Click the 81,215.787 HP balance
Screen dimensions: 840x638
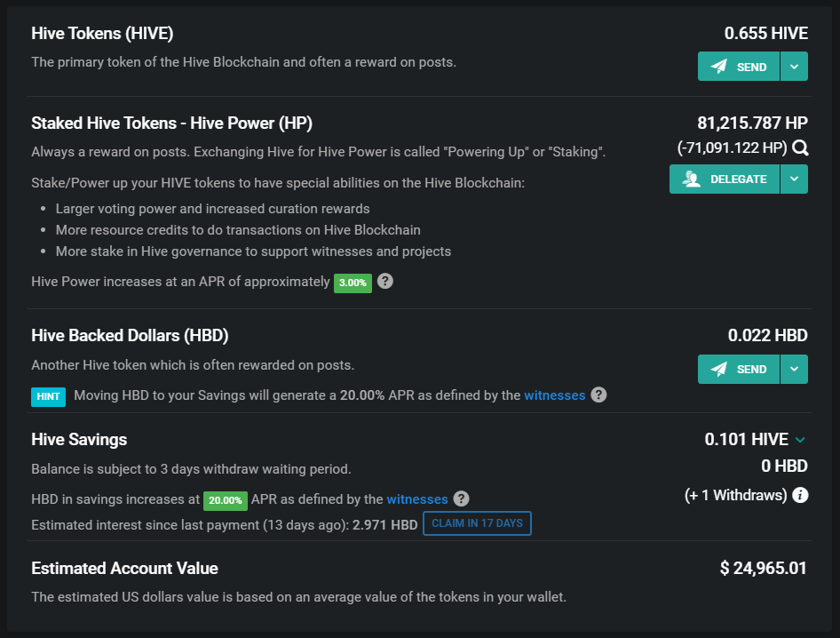753,123
